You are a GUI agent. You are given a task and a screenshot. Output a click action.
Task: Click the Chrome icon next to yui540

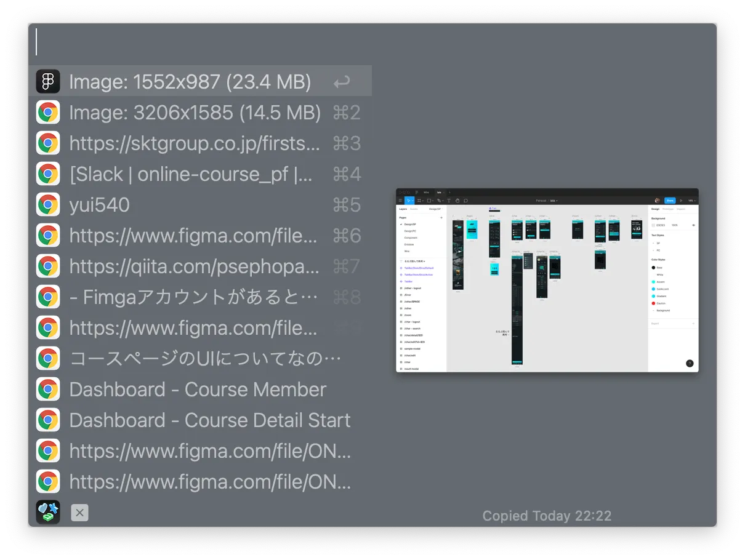(x=48, y=204)
